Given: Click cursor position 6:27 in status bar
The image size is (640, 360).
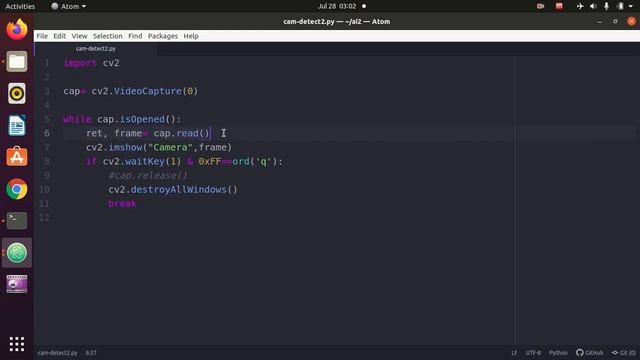Looking at the screenshot, I should (x=91, y=353).
